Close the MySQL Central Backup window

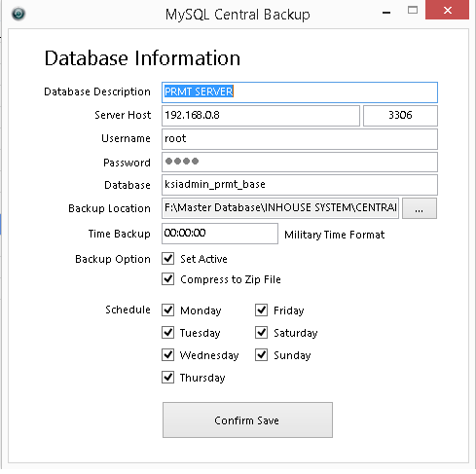(447, 10)
